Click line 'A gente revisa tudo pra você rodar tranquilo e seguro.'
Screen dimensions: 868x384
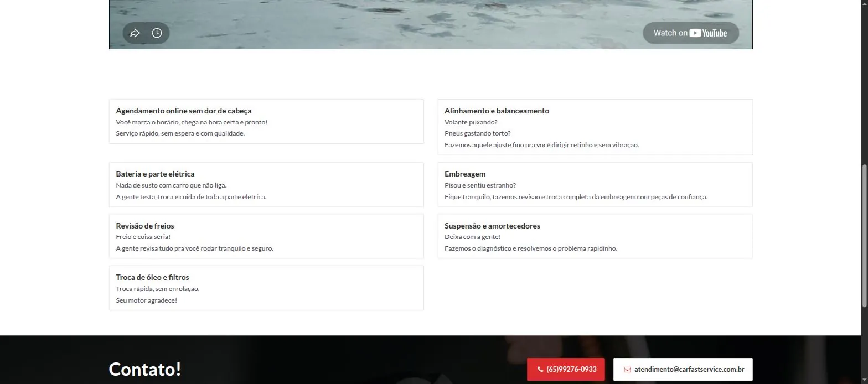tap(194, 248)
